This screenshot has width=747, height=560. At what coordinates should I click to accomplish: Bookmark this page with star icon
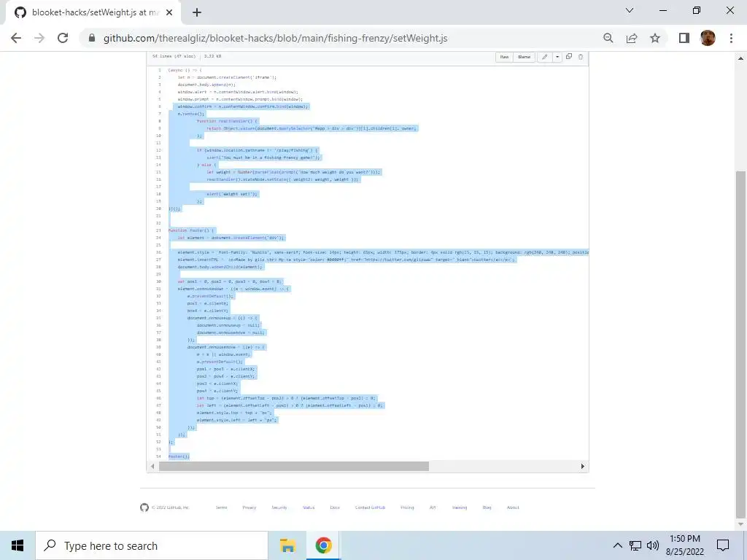pos(655,38)
